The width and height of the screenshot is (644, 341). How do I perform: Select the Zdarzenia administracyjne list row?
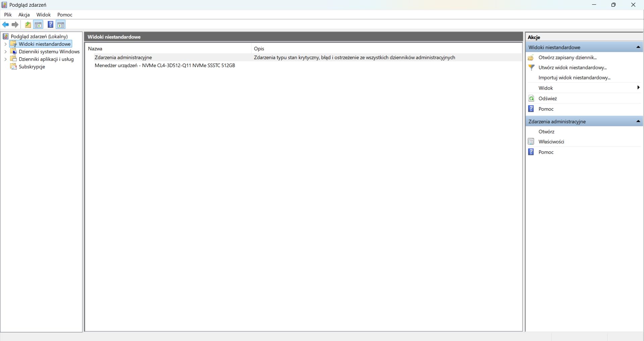[x=304, y=57]
